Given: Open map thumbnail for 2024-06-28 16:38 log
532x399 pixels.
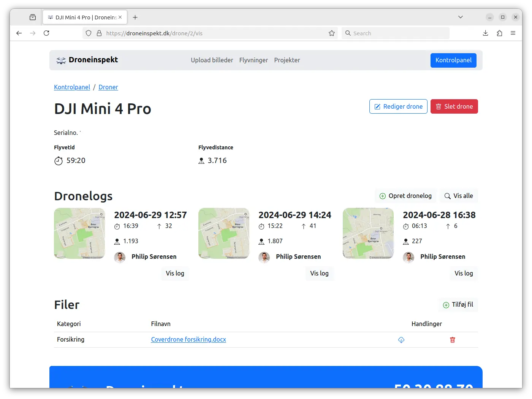Looking at the screenshot, I should coord(368,233).
